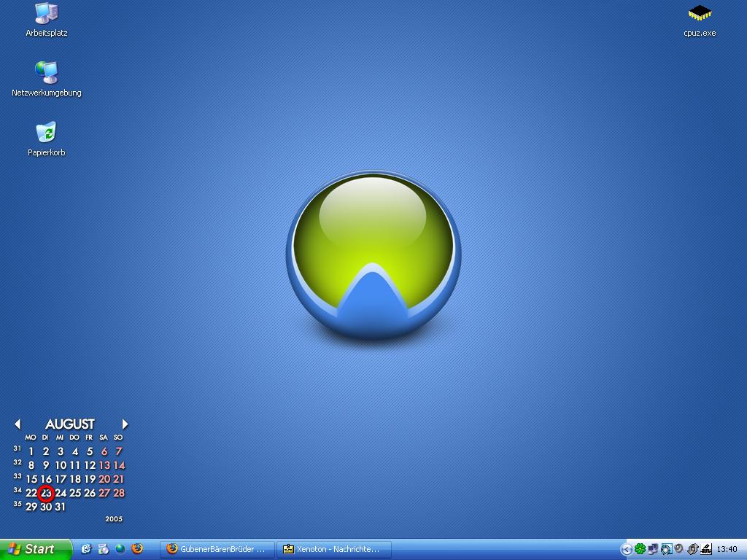Open the volume speaker tray icon
Image resolution: width=747 pixels, height=560 pixels.
pos(679,549)
